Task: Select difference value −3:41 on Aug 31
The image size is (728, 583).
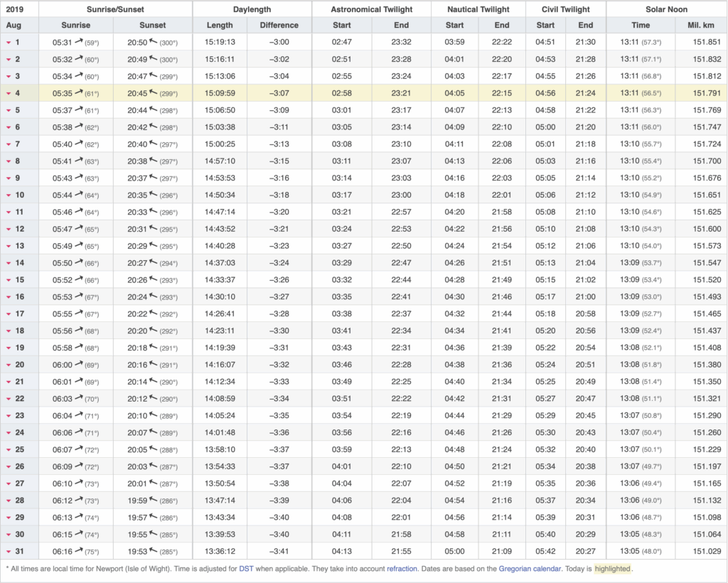Action: tap(279, 552)
